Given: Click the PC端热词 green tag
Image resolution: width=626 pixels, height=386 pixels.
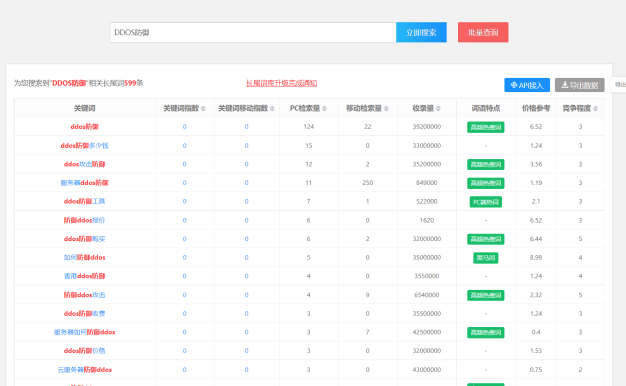Looking at the screenshot, I should point(485,202).
